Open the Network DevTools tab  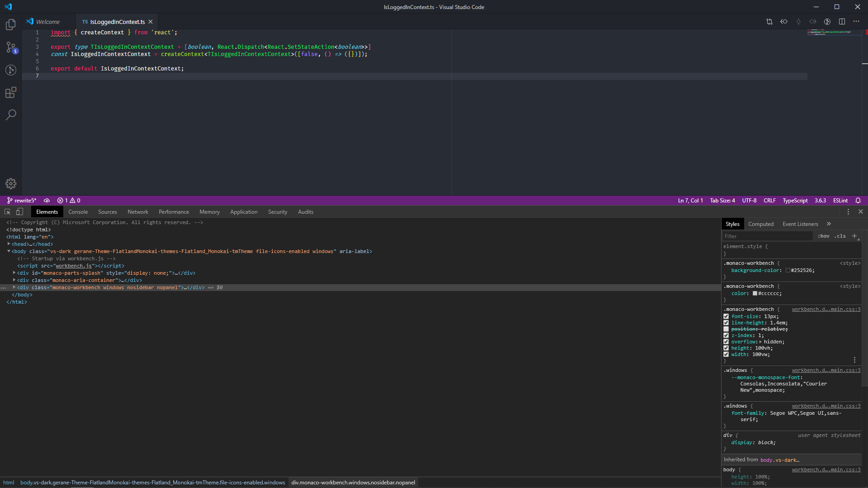[x=138, y=212]
